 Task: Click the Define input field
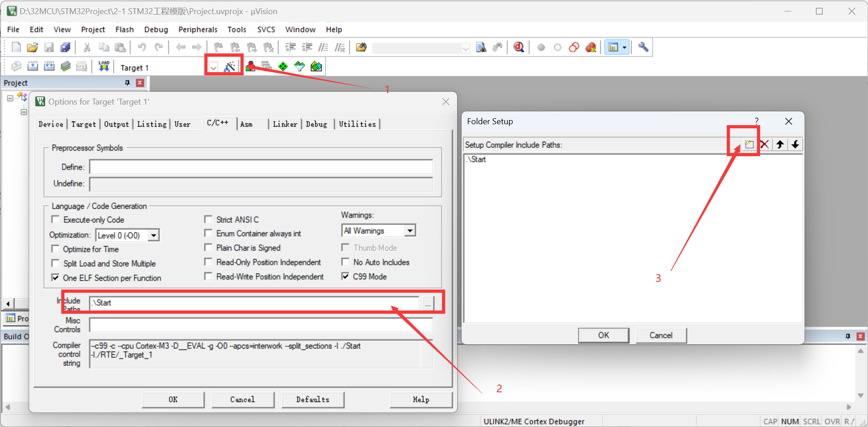[x=261, y=167]
